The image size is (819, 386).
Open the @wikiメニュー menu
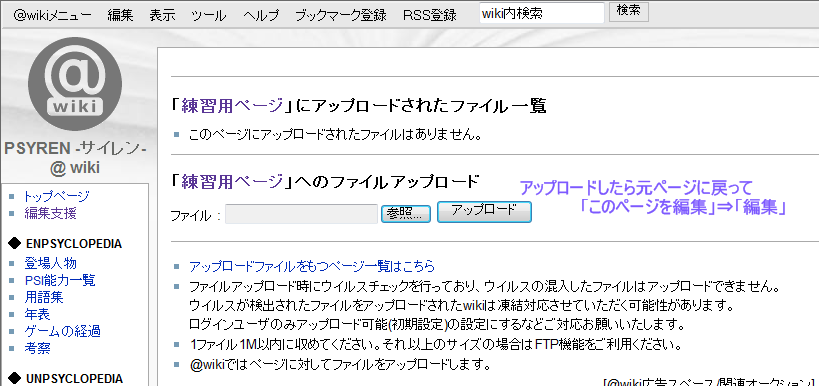point(52,15)
